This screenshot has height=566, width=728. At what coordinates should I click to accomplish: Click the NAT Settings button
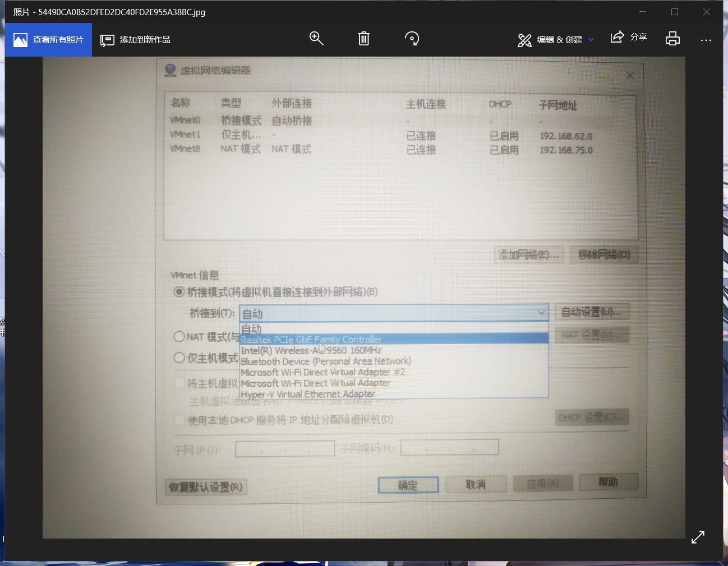592,335
